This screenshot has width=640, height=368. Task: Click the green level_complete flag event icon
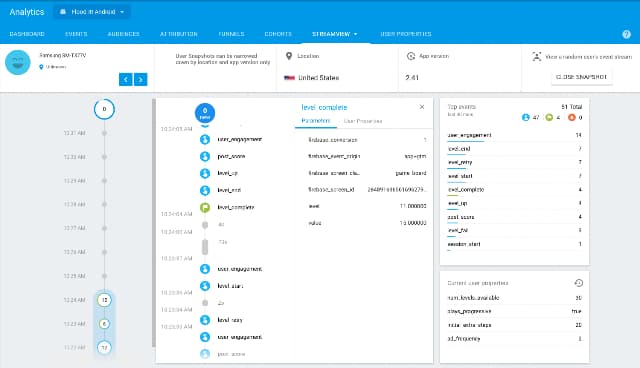coord(205,207)
